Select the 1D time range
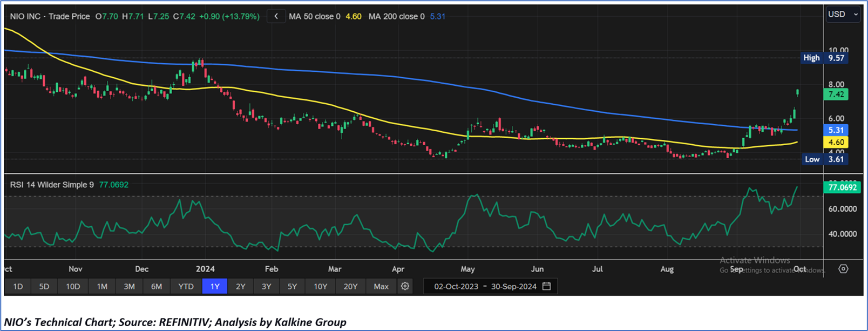Image resolution: width=868 pixels, height=331 pixels. [18, 286]
